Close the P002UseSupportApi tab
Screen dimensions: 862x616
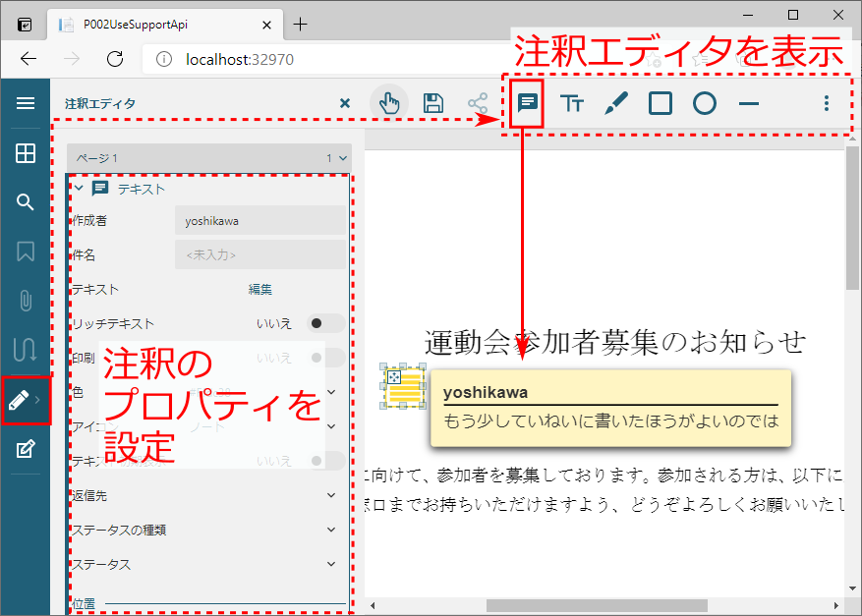[266, 25]
